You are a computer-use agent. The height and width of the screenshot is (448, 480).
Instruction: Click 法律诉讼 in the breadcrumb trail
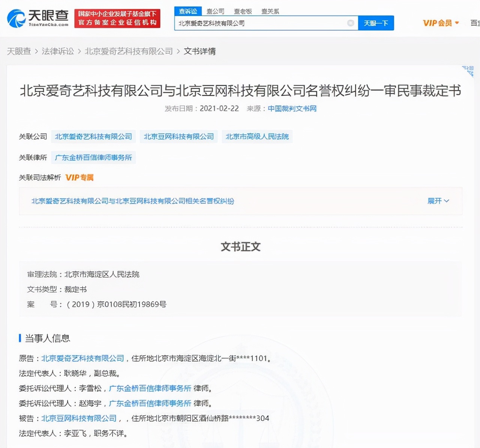tap(58, 51)
